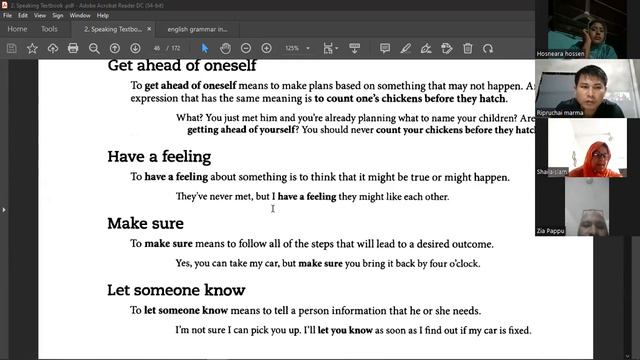Select the Speaking Textbook document tab
640x360 pixels.
[x=113, y=29]
